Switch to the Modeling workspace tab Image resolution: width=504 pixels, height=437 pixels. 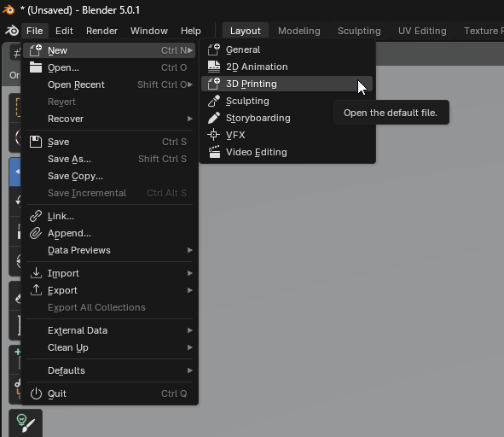click(x=299, y=31)
